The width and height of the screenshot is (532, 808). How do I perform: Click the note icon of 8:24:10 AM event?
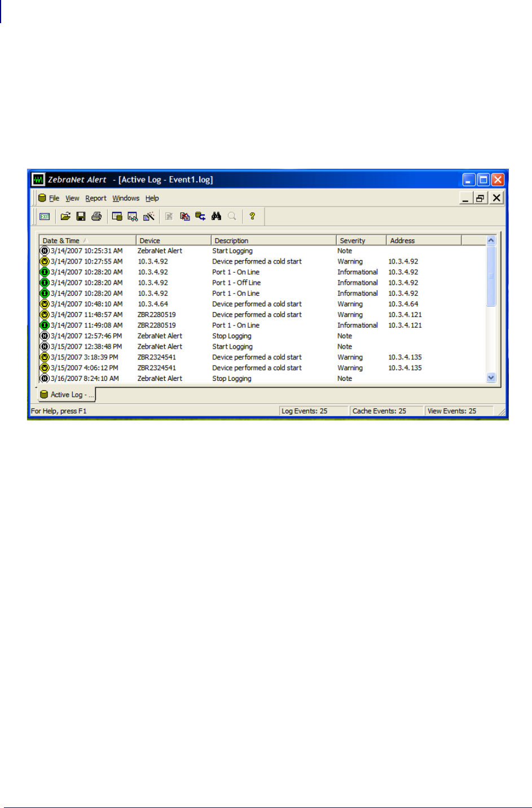[45, 379]
